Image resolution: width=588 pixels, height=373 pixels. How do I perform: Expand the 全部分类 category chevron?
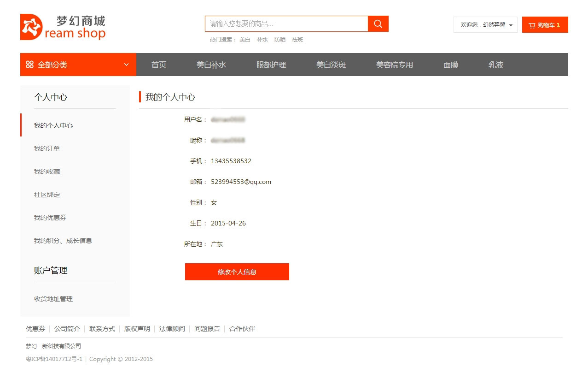point(127,65)
